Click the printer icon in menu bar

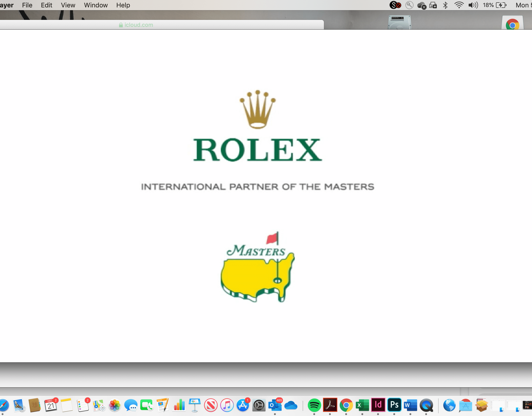coord(433,5)
